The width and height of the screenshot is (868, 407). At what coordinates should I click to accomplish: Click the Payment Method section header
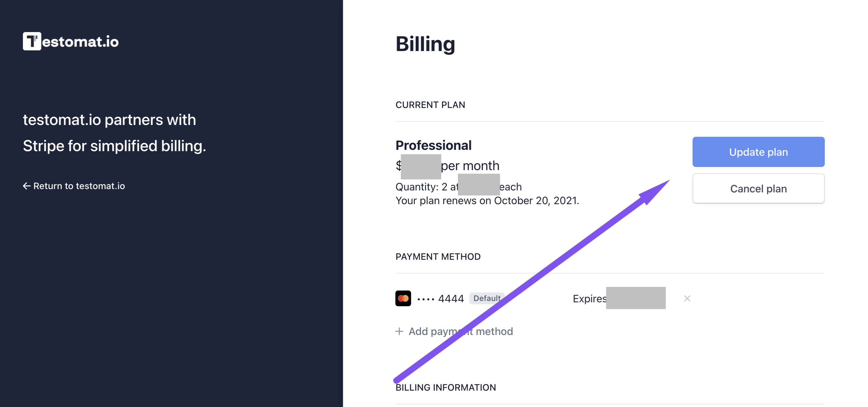point(438,257)
